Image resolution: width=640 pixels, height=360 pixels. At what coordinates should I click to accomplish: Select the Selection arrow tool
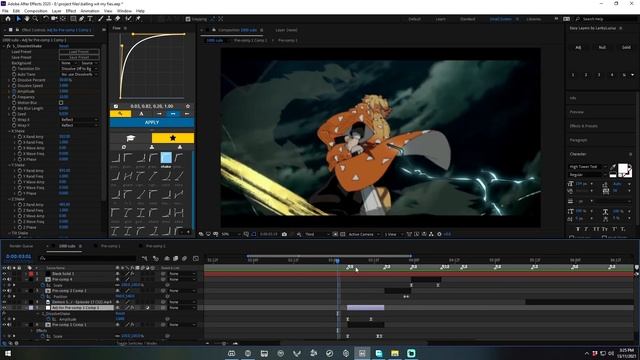coord(18,19)
